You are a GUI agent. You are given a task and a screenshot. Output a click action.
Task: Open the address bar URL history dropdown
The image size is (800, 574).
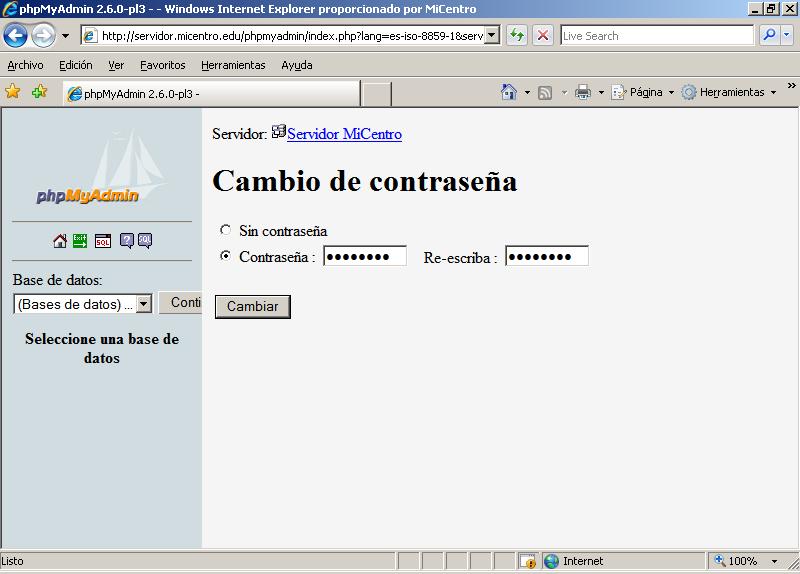[x=491, y=36]
